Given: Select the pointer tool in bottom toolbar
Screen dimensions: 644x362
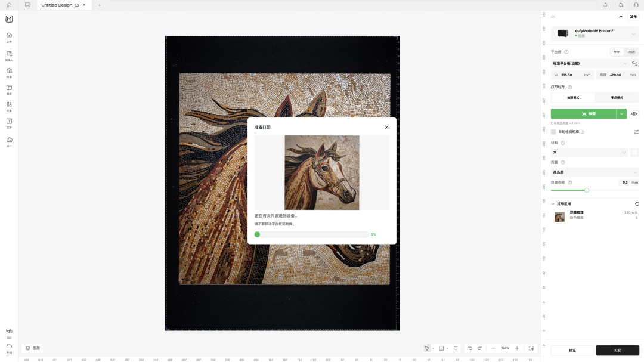Looking at the screenshot, I should [427, 348].
